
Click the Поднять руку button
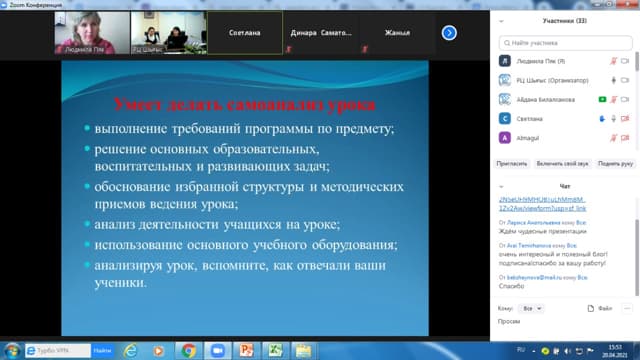(x=615, y=164)
